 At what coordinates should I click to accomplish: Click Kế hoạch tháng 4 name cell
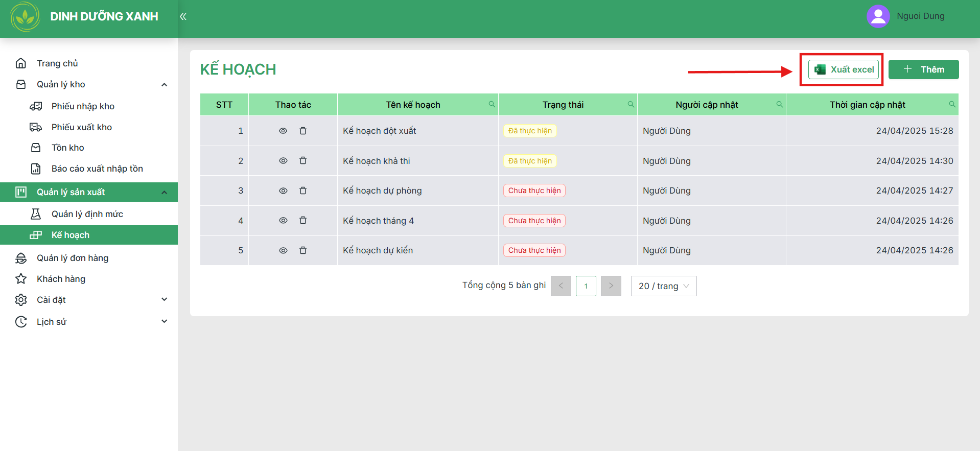coord(418,221)
